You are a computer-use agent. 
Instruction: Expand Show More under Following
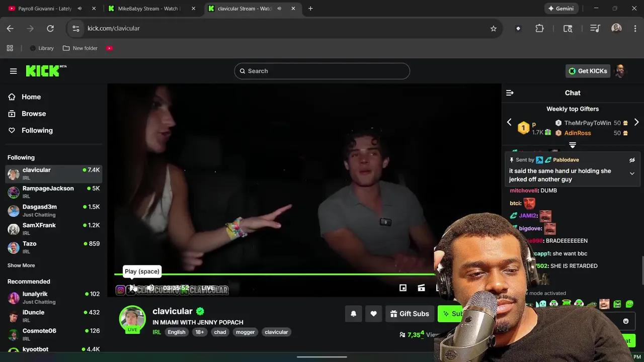point(21,265)
